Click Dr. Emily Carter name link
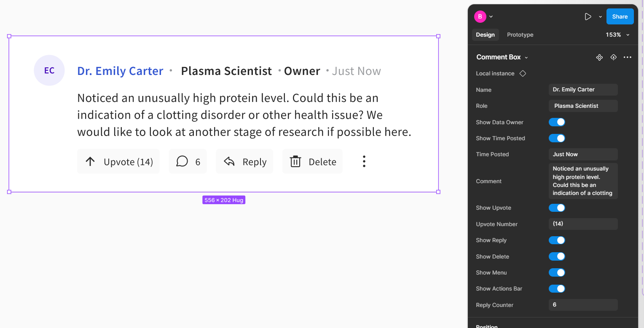Image resolution: width=644 pixels, height=328 pixels. pos(120,71)
